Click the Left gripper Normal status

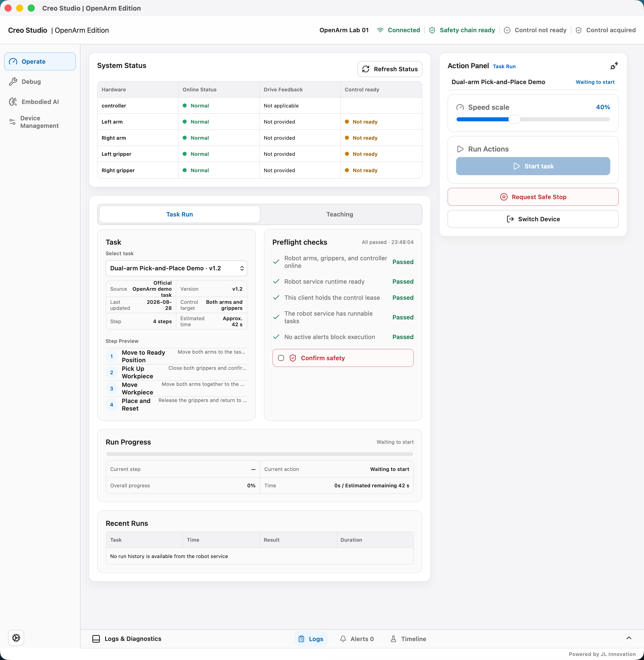tap(196, 154)
